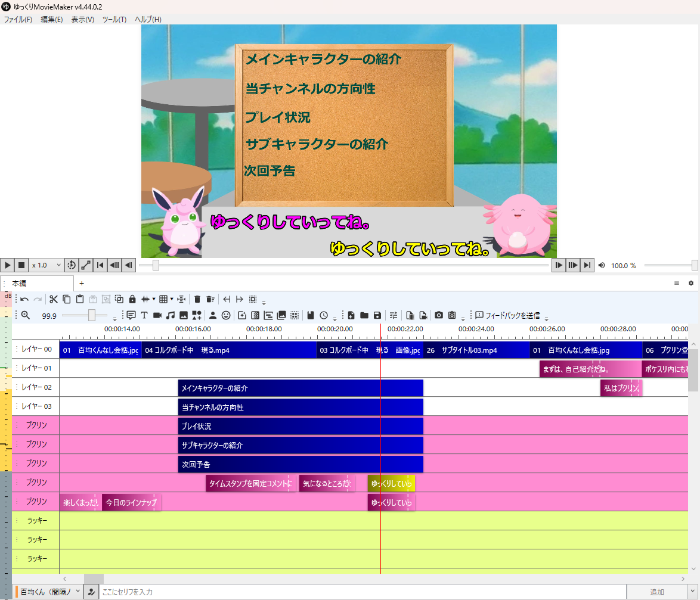Open the timeline settings gear icon
Screen dimensions: 700x600
(691, 283)
